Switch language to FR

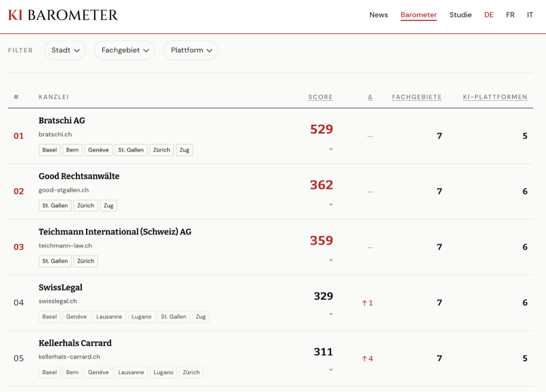tap(510, 15)
